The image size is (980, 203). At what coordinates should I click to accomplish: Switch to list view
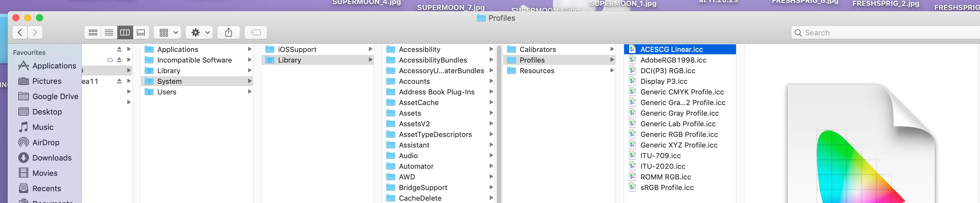pyautogui.click(x=109, y=33)
